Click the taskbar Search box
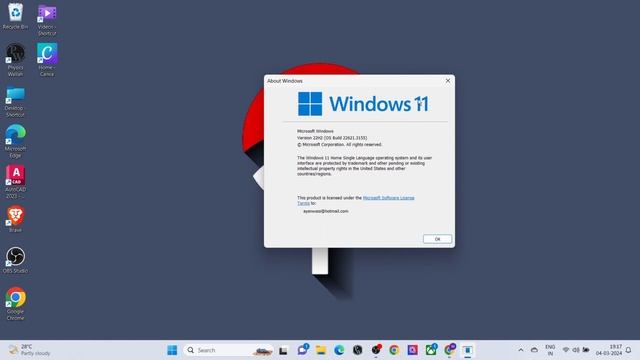The width and height of the screenshot is (640, 360). pyautogui.click(x=228, y=350)
